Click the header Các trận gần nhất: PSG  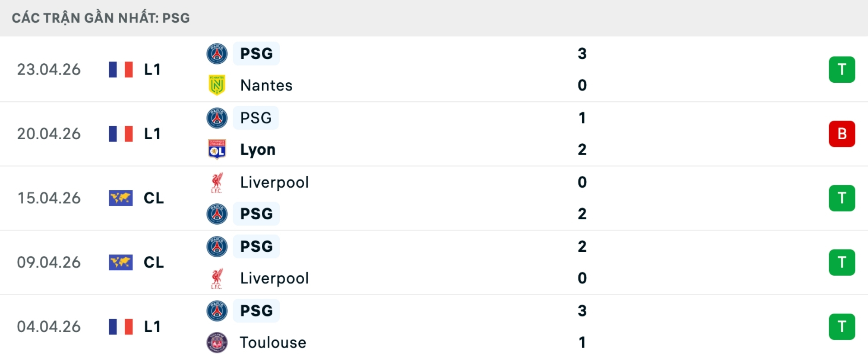[x=101, y=18]
